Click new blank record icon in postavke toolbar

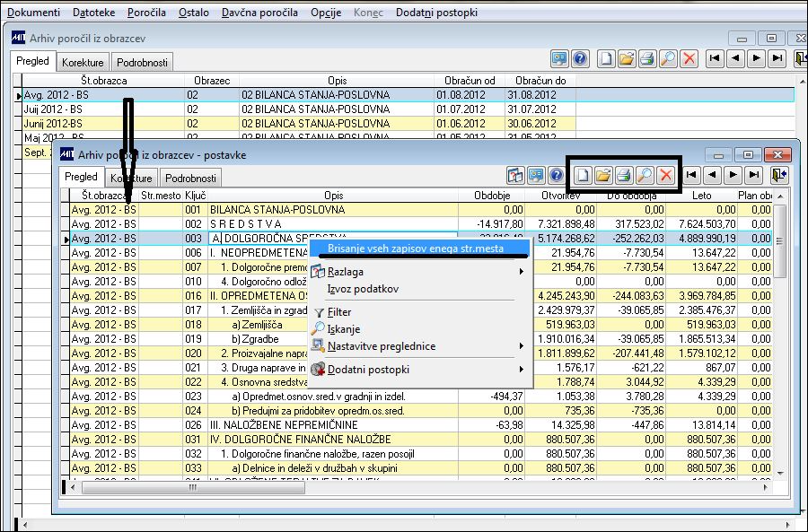click(x=582, y=176)
